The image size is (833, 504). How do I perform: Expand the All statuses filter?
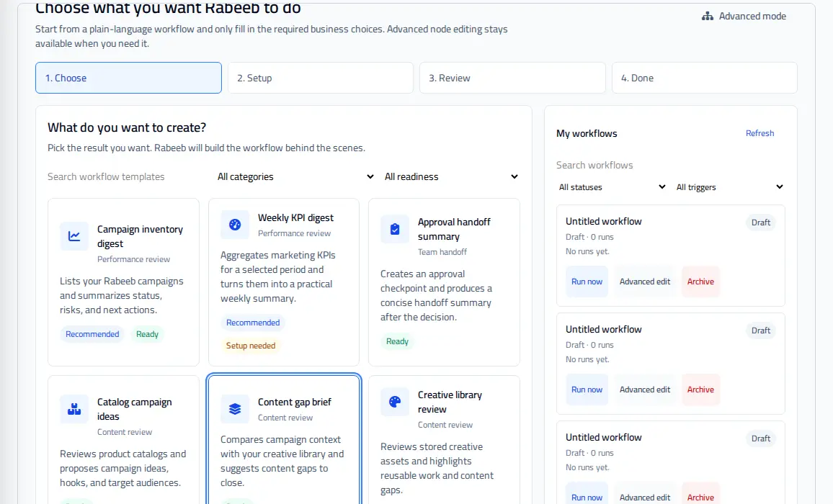click(612, 187)
